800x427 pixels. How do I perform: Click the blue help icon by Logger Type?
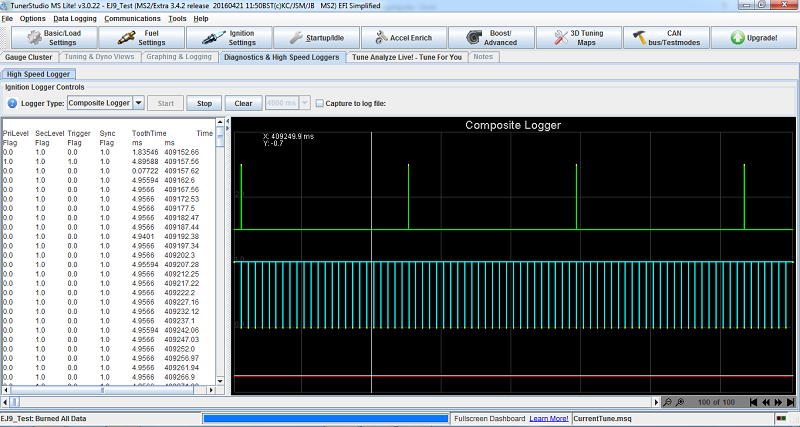pyautogui.click(x=12, y=103)
